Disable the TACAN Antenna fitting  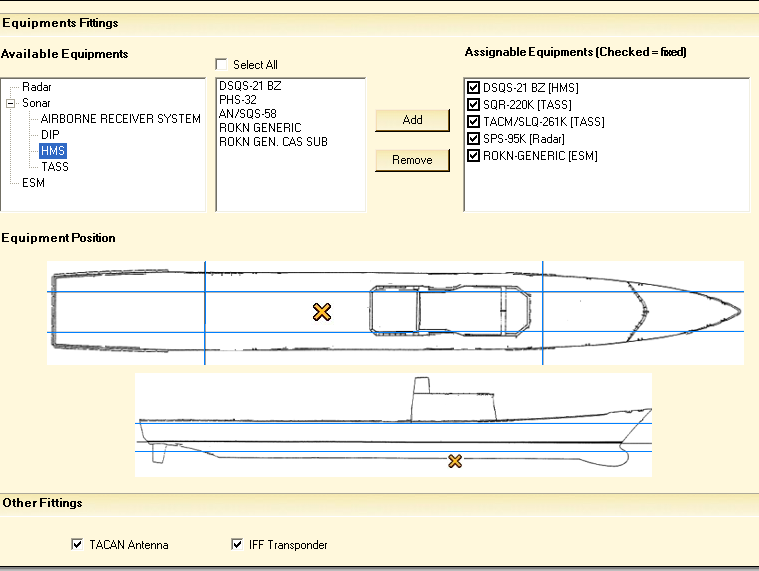tap(77, 545)
